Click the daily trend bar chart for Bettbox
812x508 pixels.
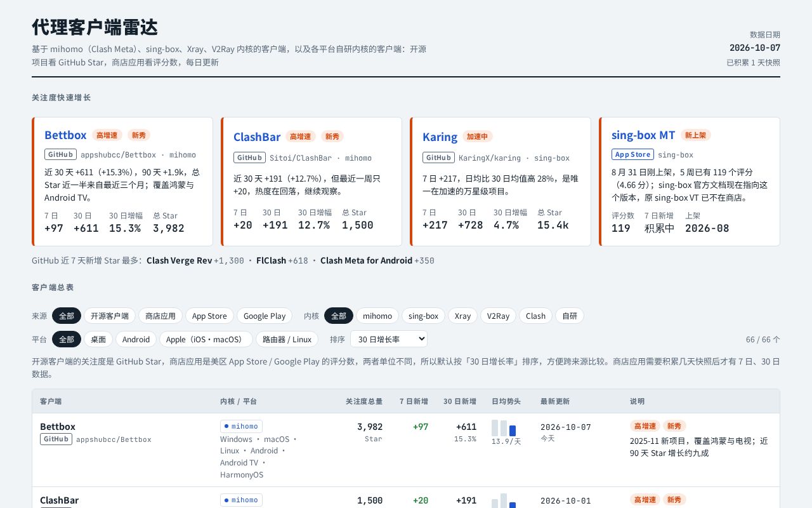click(504, 428)
